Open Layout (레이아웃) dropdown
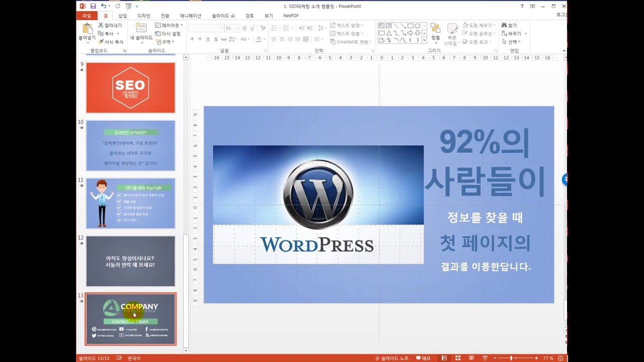644x362 pixels. (169, 26)
